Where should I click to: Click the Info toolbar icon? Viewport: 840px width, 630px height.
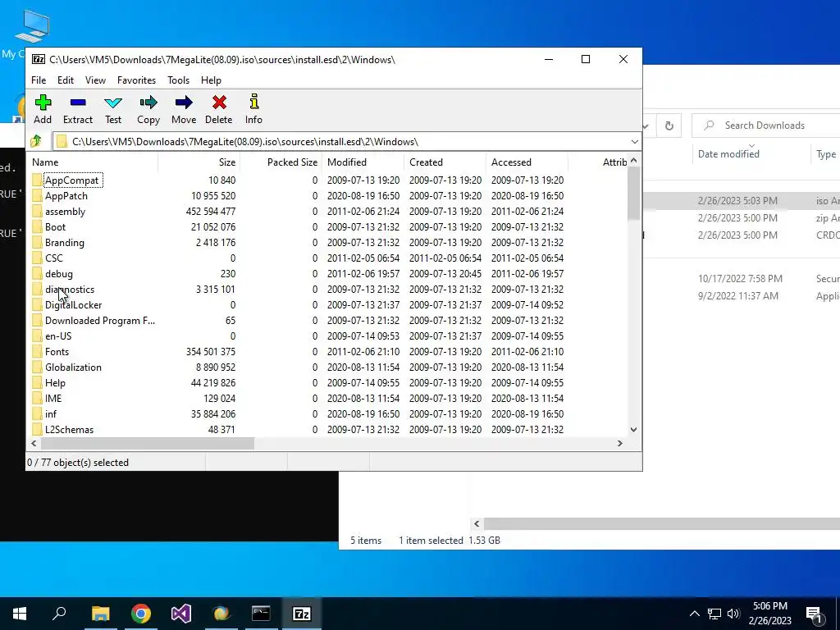coord(254,103)
